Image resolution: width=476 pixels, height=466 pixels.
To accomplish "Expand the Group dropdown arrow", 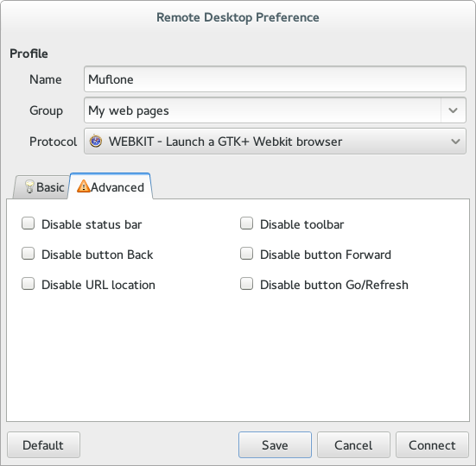I will 454,110.
